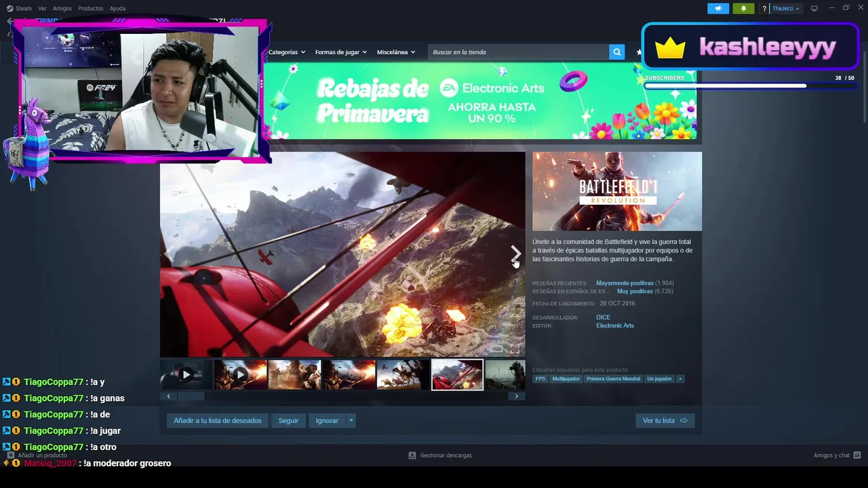Click the FPS tag
This screenshot has width=868, height=488.
point(540,379)
